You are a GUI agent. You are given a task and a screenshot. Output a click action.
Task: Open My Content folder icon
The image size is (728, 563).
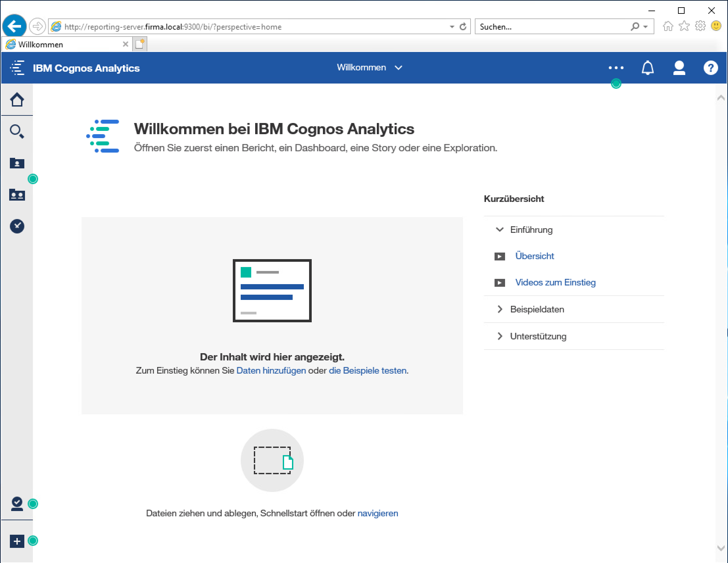pyautogui.click(x=17, y=163)
